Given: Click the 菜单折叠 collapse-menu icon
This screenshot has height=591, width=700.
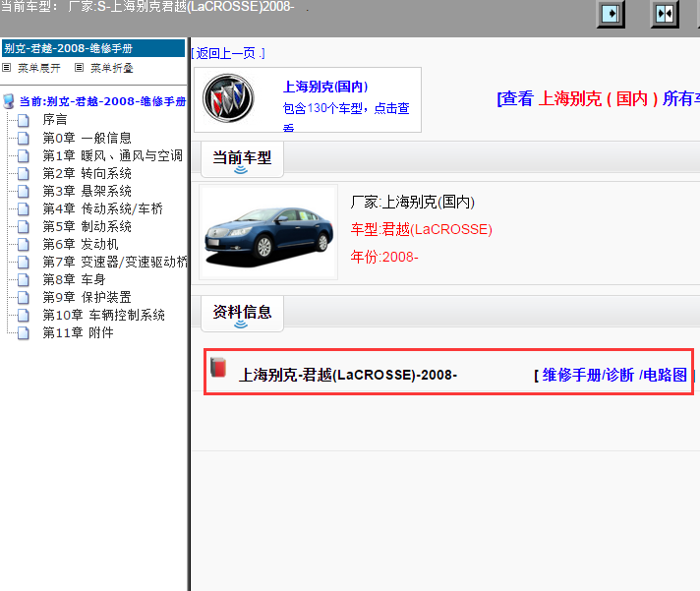Looking at the screenshot, I should (79, 68).
